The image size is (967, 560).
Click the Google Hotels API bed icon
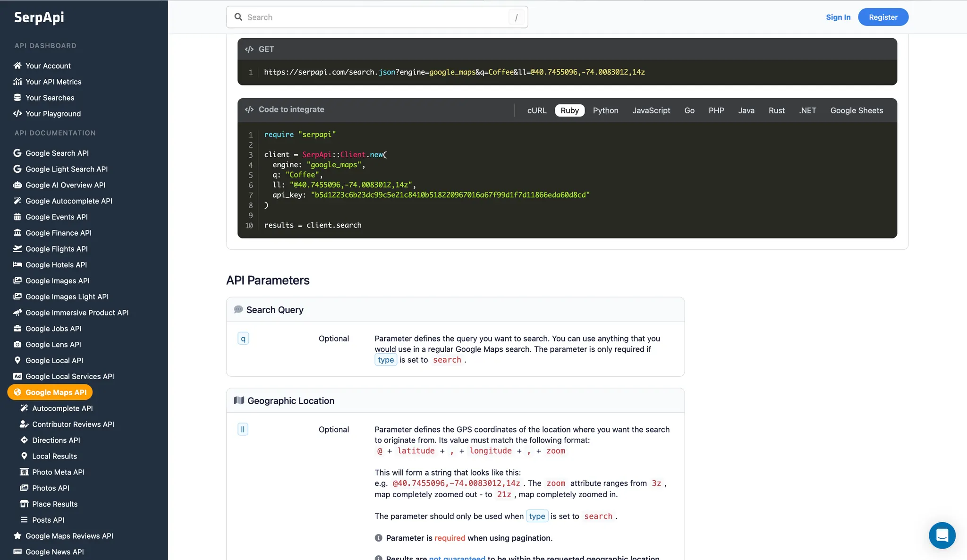(17, 265)
